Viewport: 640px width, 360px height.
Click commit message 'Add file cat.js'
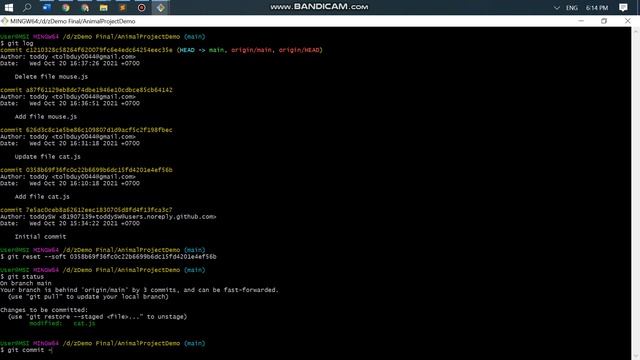(x=42, y=197)
